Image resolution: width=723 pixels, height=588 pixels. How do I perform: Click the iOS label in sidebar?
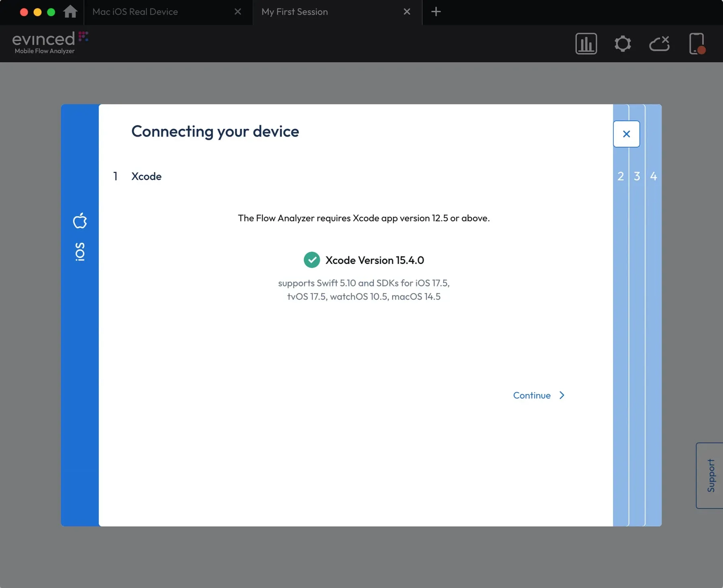point(80,251)
